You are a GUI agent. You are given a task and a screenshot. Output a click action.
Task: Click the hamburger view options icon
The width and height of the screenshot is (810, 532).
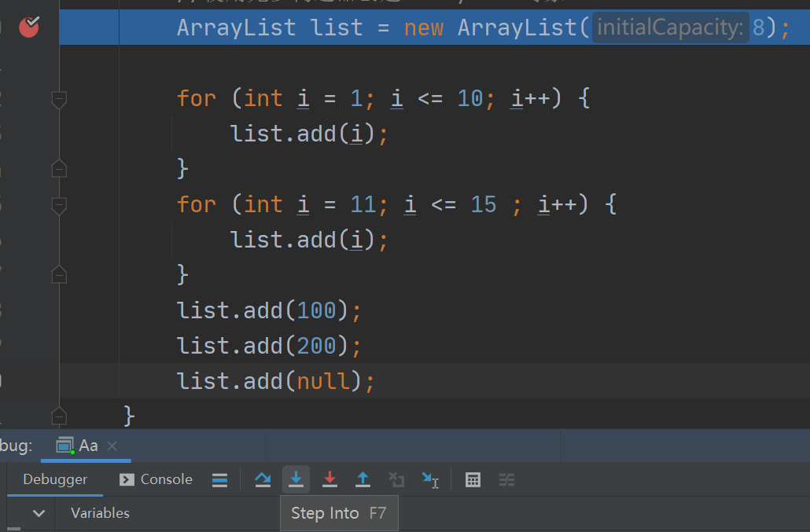pos(219,479)
